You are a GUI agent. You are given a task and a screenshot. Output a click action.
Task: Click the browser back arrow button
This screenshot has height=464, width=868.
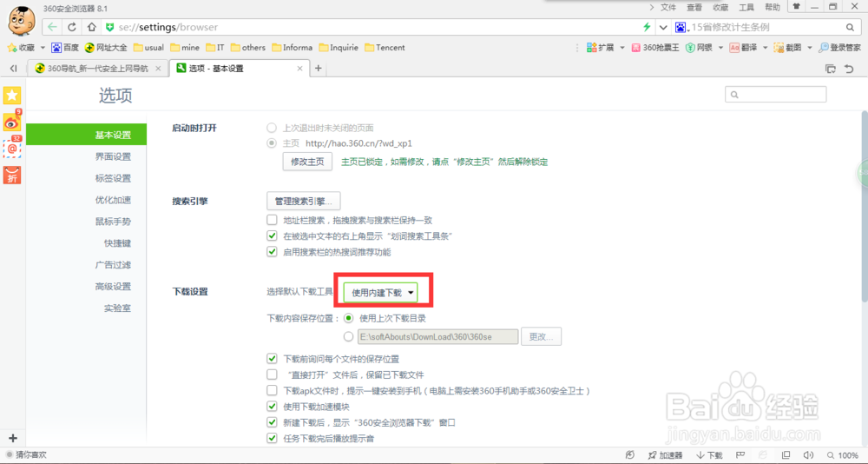pos(51,27)
